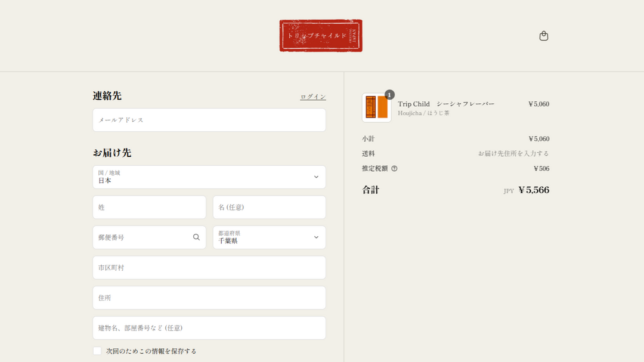Click the quantity badge on the product image
This screenshot has width=644, height=362.
(x=389, y=95)
